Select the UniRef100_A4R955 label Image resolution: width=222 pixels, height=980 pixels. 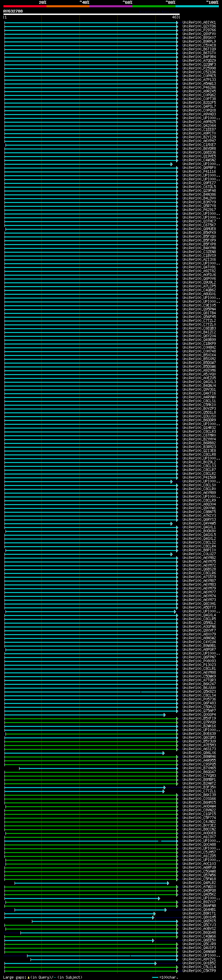[x=199, y=760]
